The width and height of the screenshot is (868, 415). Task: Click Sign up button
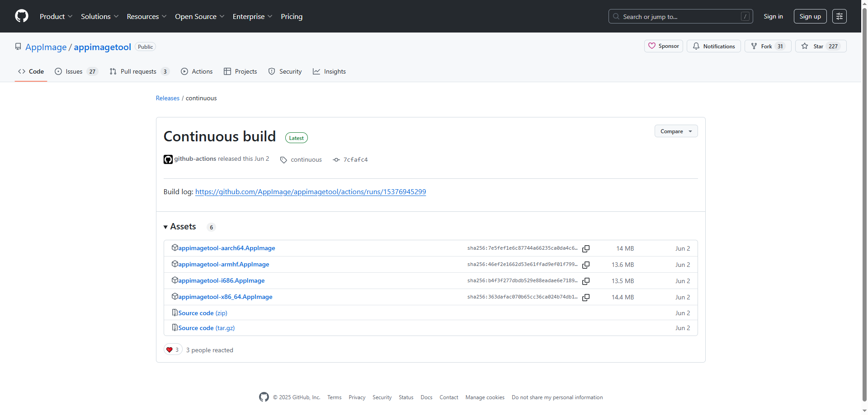[x=810, y=16]
